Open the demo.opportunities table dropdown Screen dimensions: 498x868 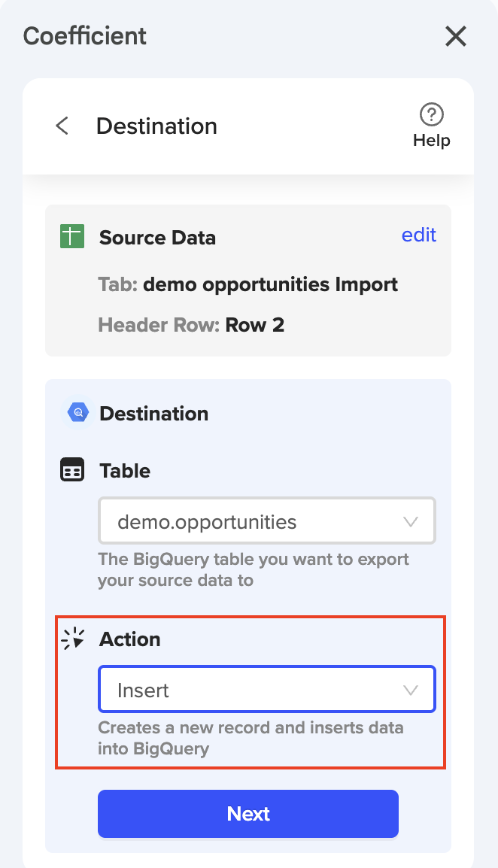click(x=267, y=521)
